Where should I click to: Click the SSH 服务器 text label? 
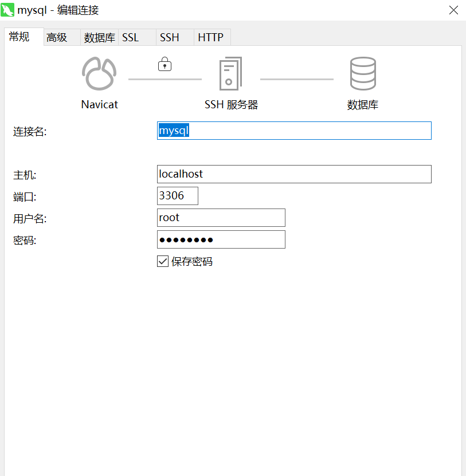(231, 105)
